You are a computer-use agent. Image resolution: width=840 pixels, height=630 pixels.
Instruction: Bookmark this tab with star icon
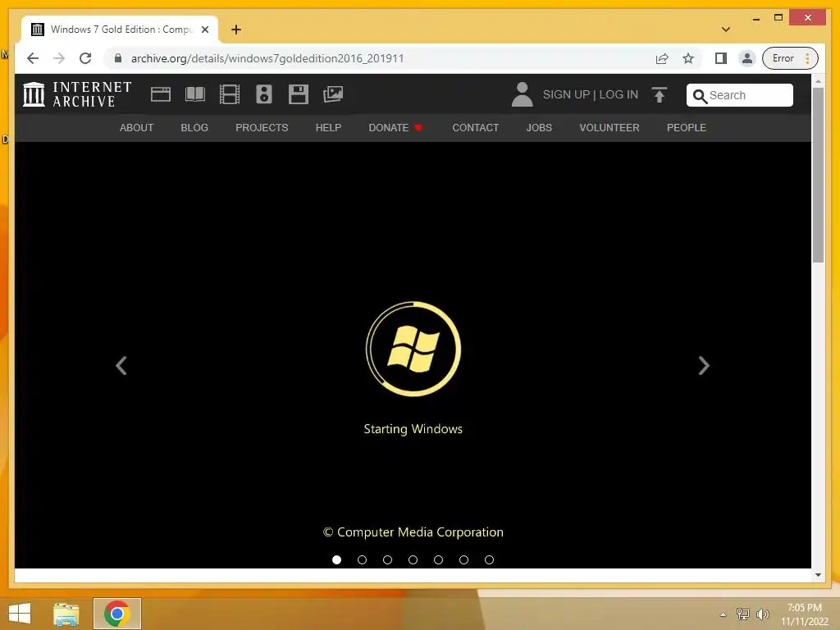(688, 58)
